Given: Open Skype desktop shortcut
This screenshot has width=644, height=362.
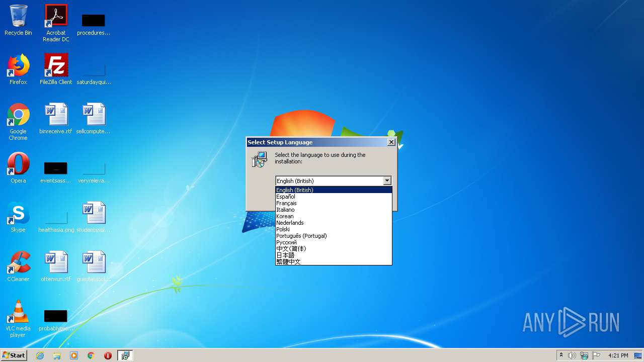Looking at the screenshot, I should coord(18,217).
